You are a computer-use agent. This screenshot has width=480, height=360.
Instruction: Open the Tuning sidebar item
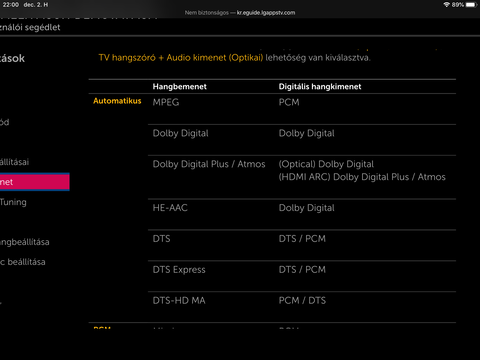(x=13, y=202)
